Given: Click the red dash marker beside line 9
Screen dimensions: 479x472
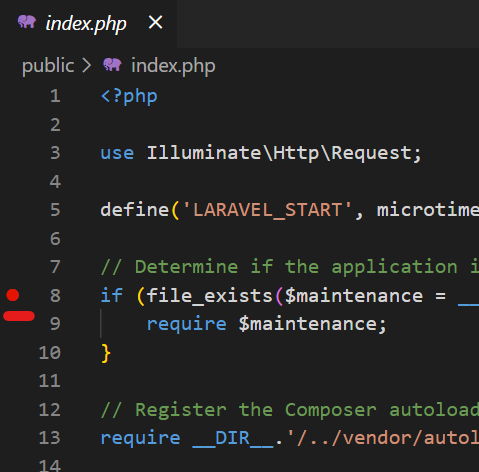Looking at the screenshot, I should point(19,316).
